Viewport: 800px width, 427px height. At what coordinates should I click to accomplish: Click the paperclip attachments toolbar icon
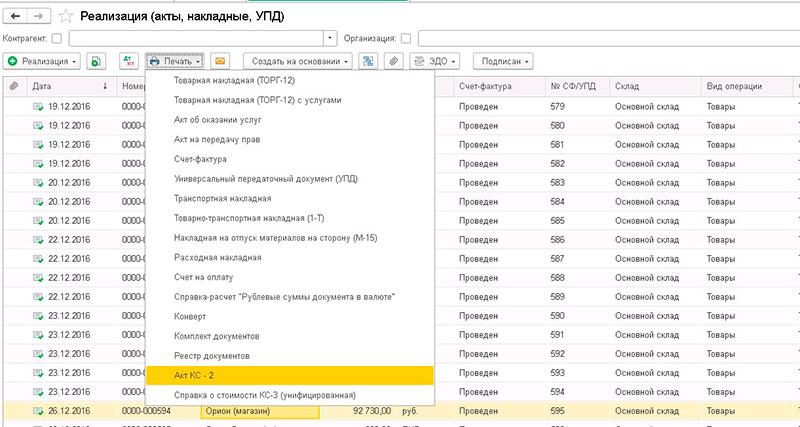pos(395,62)
